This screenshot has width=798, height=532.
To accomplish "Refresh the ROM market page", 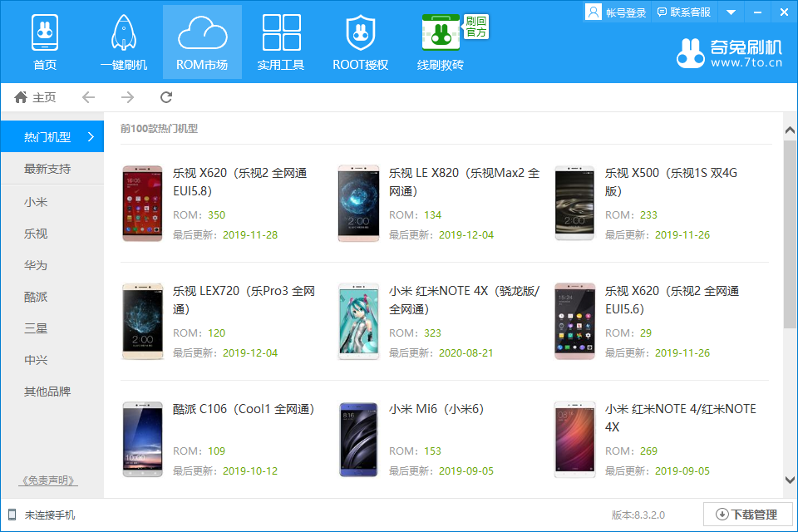I will click(x=166, y=97).
